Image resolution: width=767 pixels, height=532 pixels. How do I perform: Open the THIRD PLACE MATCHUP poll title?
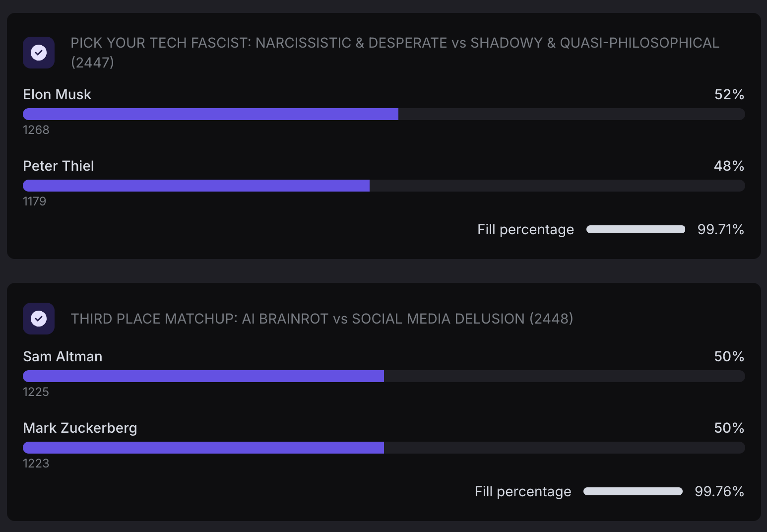[x=321, y=319]
